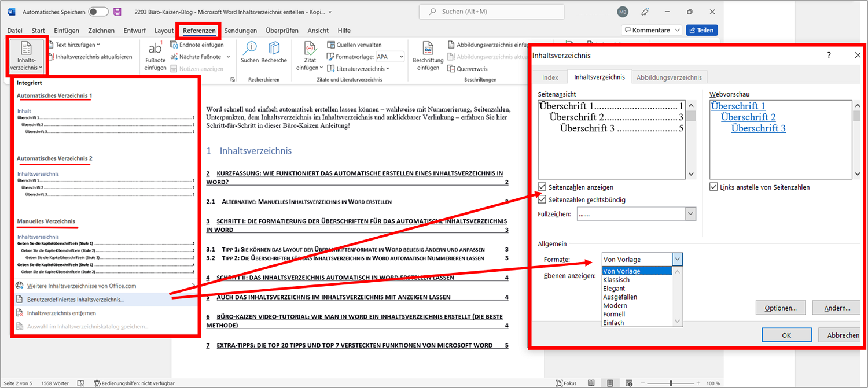Open the MB user account avatar

pos(623,12)
